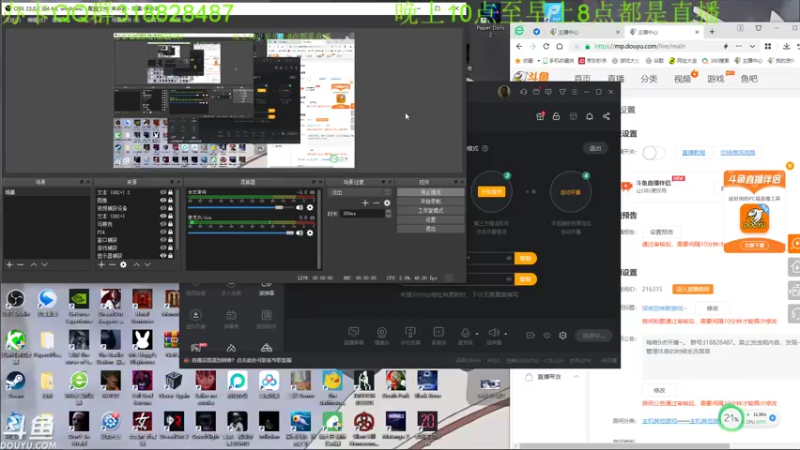This screenshot has width=800, height=450.
Task: Open browser address bar history dropdown
Action: 753,46
